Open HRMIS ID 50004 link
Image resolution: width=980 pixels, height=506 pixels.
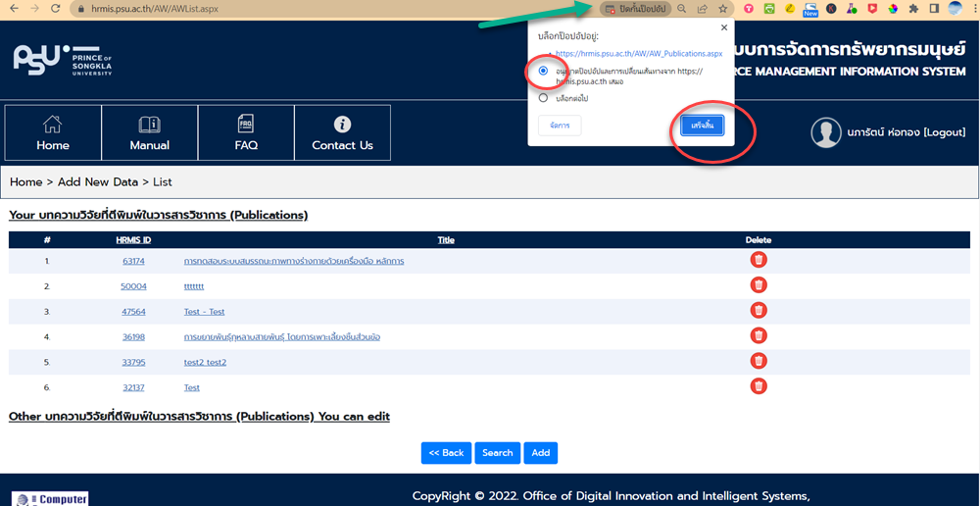point(133,285)
